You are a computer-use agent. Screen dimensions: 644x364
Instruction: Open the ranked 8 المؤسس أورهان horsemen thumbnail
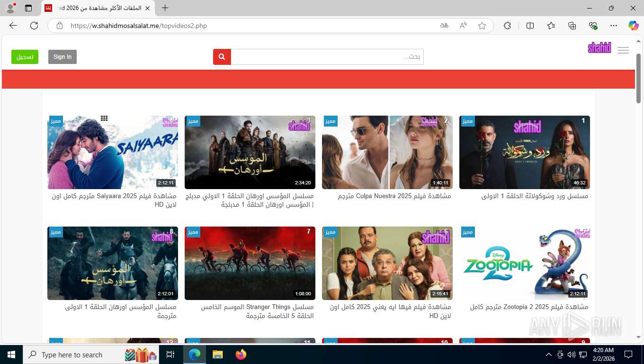point(113,263)
